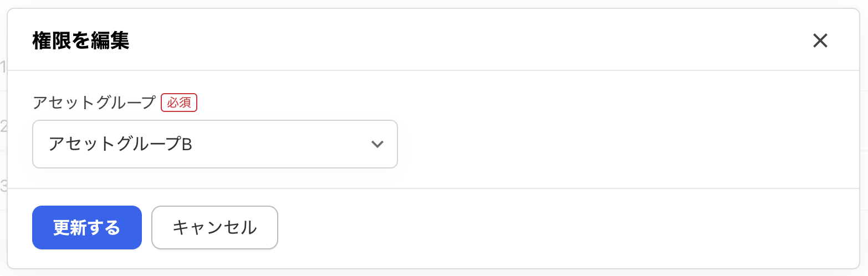Click the background row number 2 behind the dialog
The width and height of the screenshot is (868, 276).
coord(3,127)
